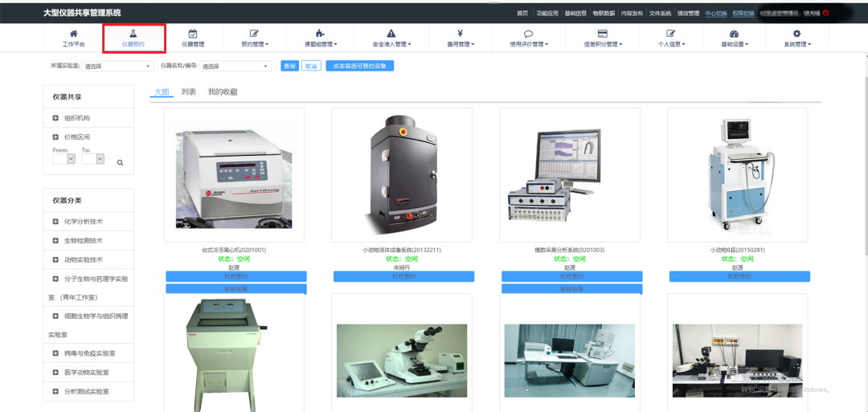
Task: Switch to the 列表 view tab
Action: pyautogui.click(x=189, y=92)
